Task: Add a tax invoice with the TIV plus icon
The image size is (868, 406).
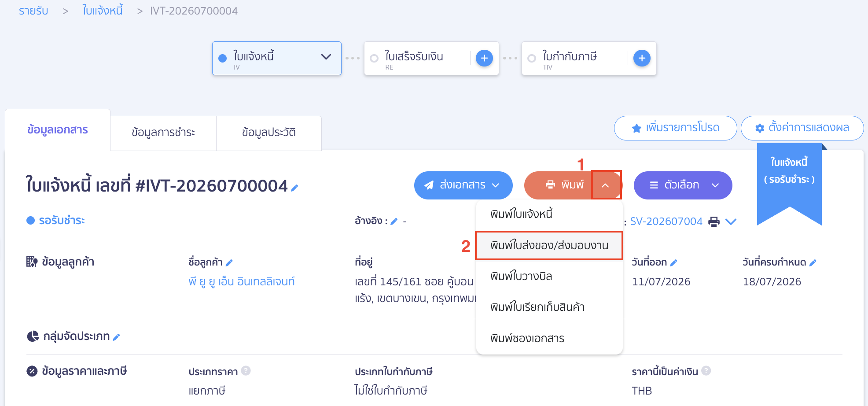Action: point(642,58)
